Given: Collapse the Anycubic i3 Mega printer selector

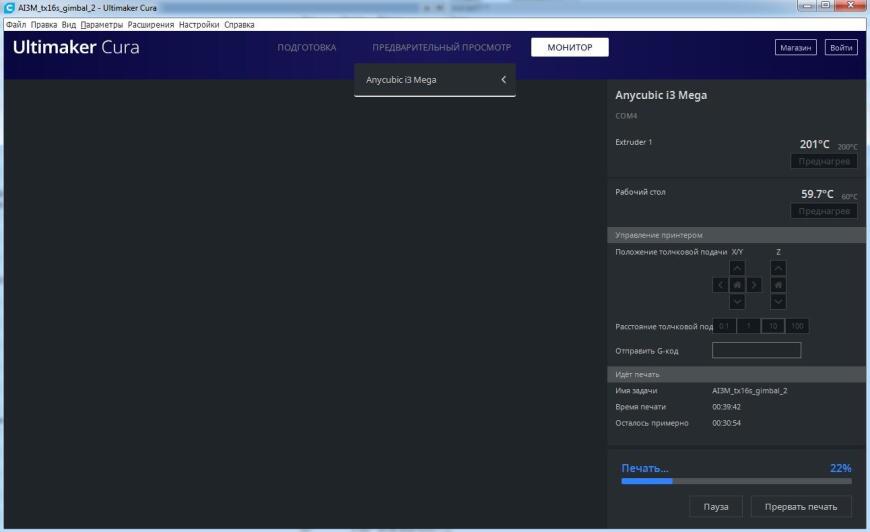Looking at the screenshot, I should (503, 79).
